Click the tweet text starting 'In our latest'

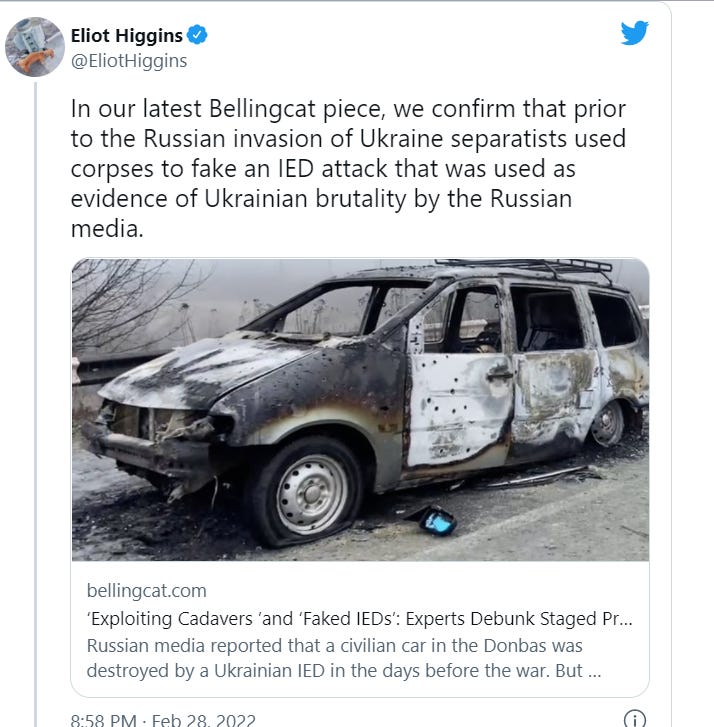pyautogui.click(x=348, y=168)
